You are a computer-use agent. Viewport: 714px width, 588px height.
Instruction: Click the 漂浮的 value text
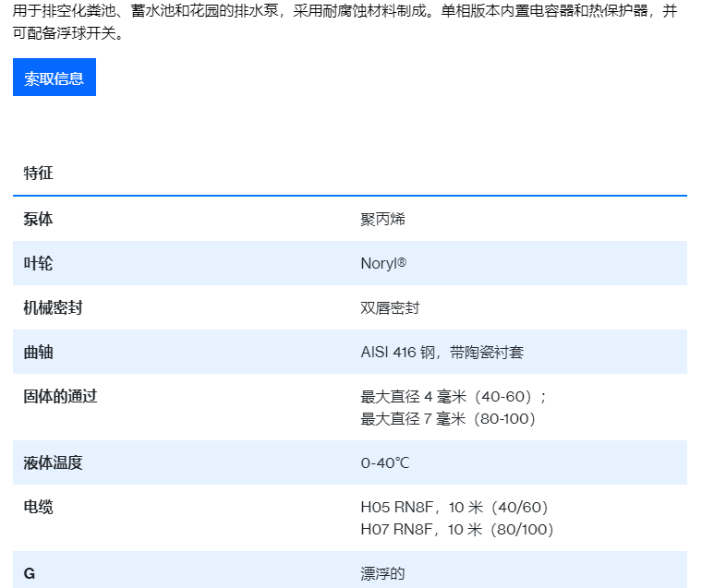coord(382,573)
